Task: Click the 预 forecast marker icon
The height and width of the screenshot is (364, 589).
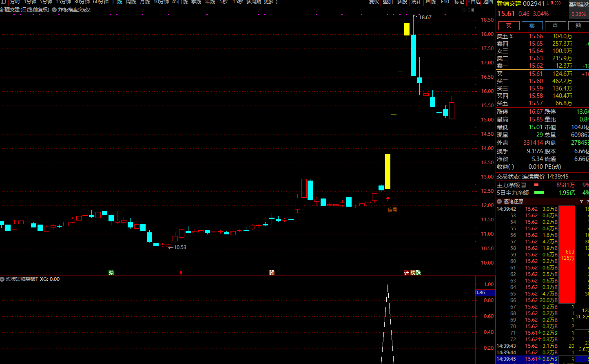Action: coord(272,272)
